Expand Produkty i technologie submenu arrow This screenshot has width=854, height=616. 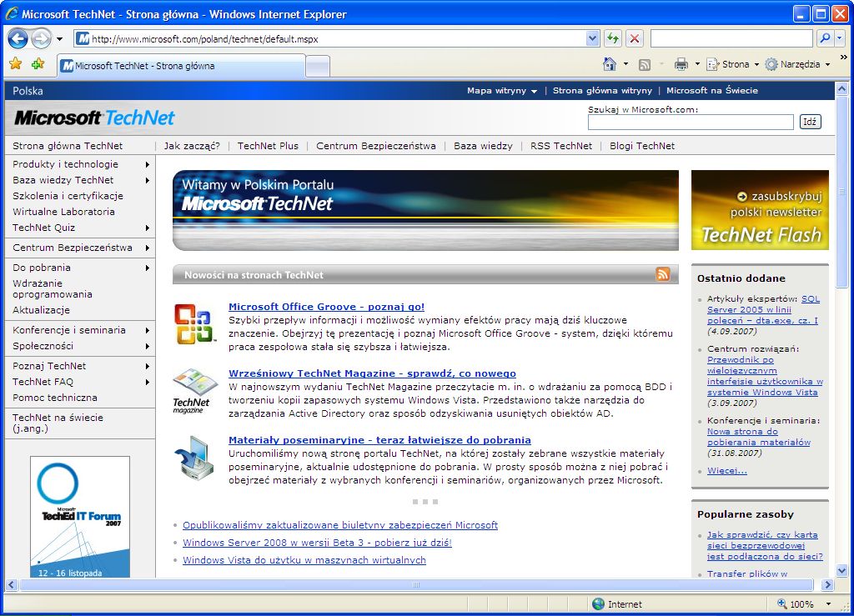[x=148, y=164]
